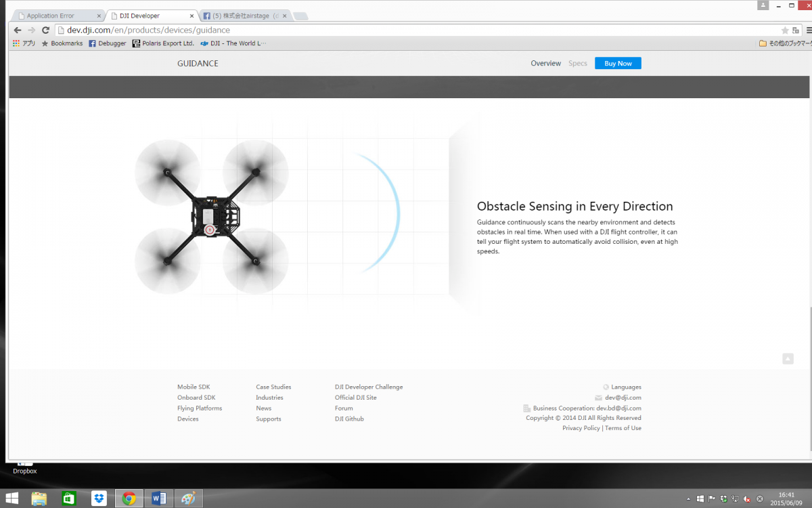Open the Industries footer link
The height and width of the screenshot is (508, 812).
tap(269, 398)
